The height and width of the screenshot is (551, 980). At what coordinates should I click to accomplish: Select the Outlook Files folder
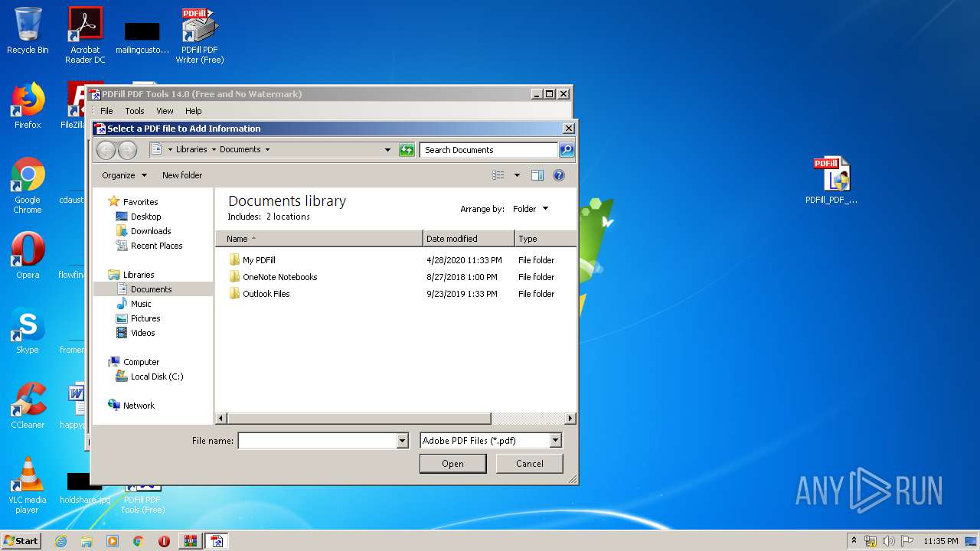pyautogui.click(x=266, y=294)
